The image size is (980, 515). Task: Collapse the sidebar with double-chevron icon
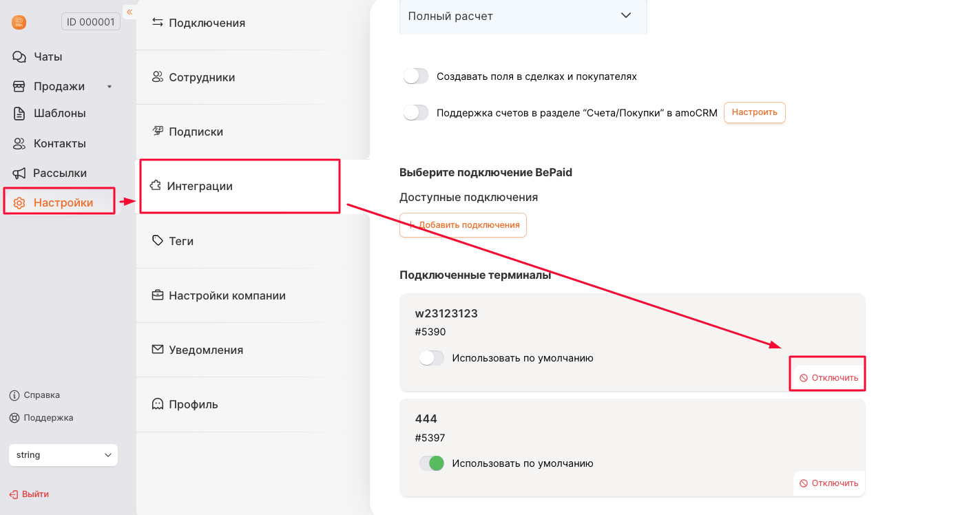[129, 12]
